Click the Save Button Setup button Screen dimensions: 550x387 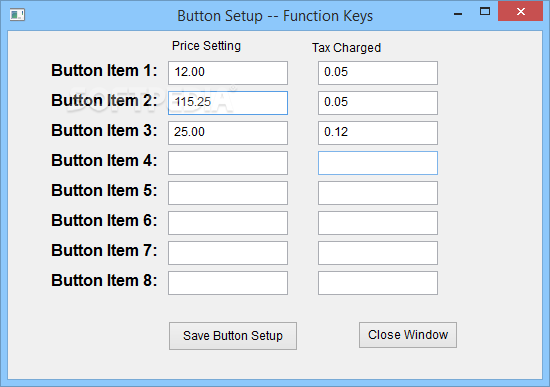click(x=233, y=336)
